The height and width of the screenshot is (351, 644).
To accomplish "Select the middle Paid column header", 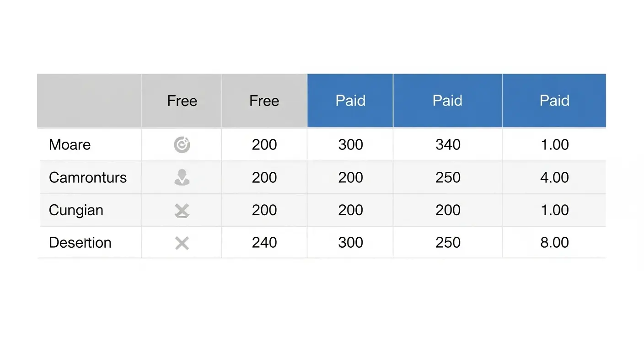I will pos(447,101).
